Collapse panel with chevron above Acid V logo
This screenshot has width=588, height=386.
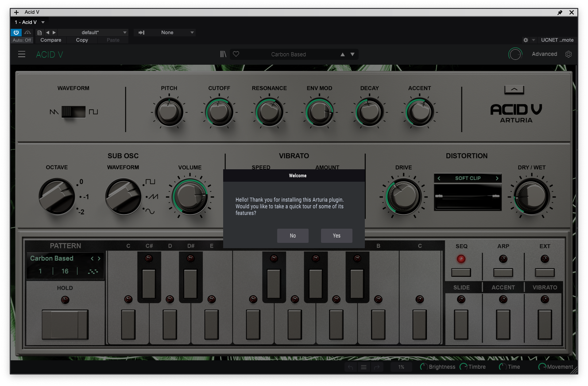(x=514, y=90)
